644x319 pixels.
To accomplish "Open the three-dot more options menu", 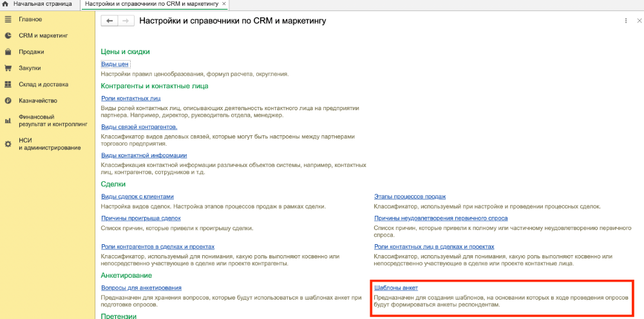I will click(x=625, y=21).
